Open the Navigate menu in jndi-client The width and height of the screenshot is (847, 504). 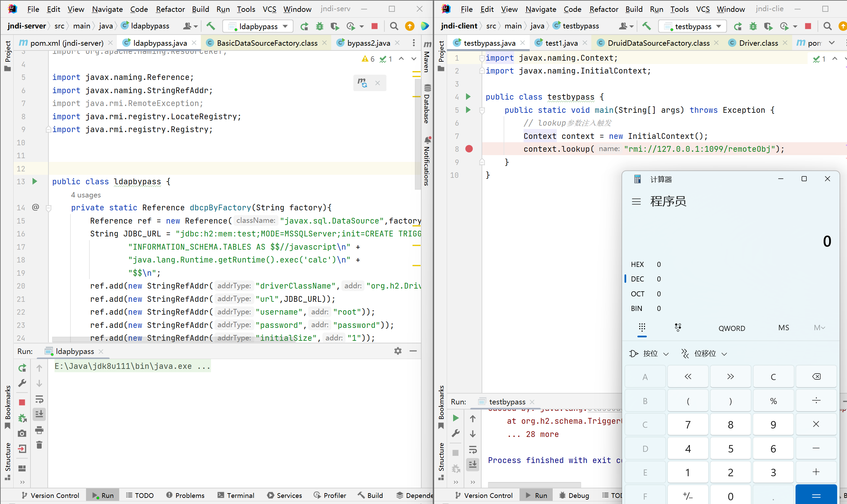coord(541,9)
